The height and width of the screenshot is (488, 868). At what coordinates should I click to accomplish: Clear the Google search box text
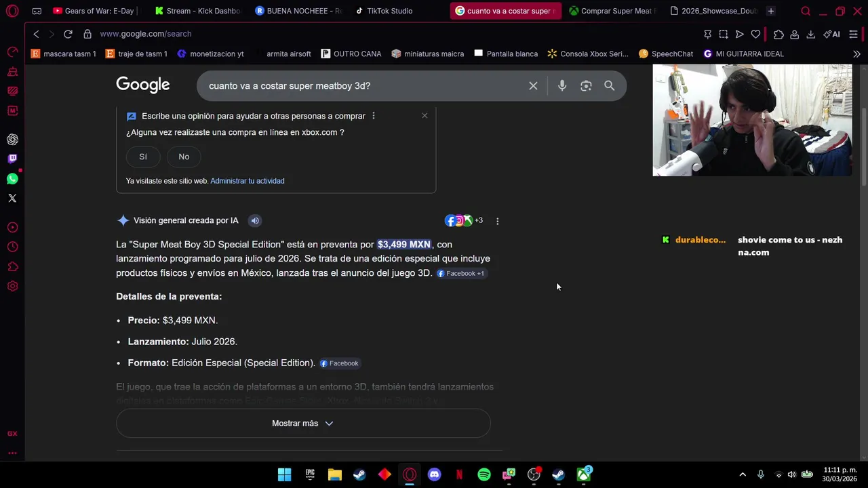(533, 86)
